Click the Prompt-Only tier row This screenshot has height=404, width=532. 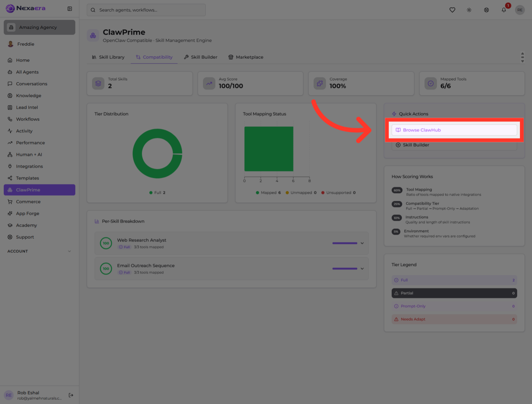pyautogui.click(x=454, y=306)
